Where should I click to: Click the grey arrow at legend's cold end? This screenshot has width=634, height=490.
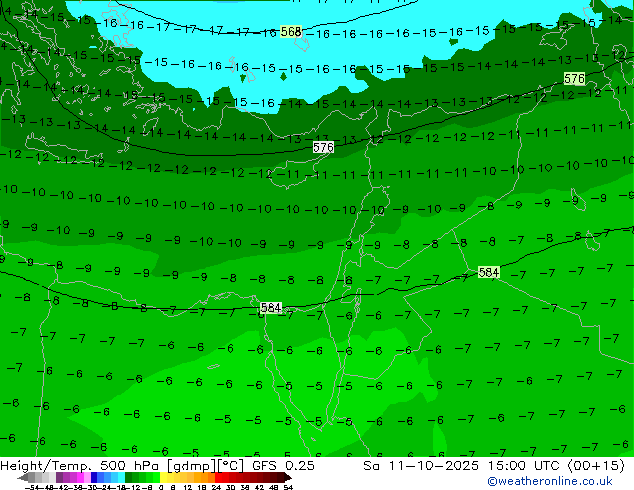23,477
